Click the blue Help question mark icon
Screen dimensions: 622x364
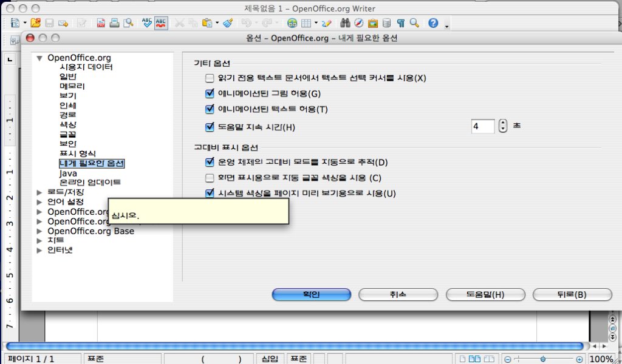(433, 23)
